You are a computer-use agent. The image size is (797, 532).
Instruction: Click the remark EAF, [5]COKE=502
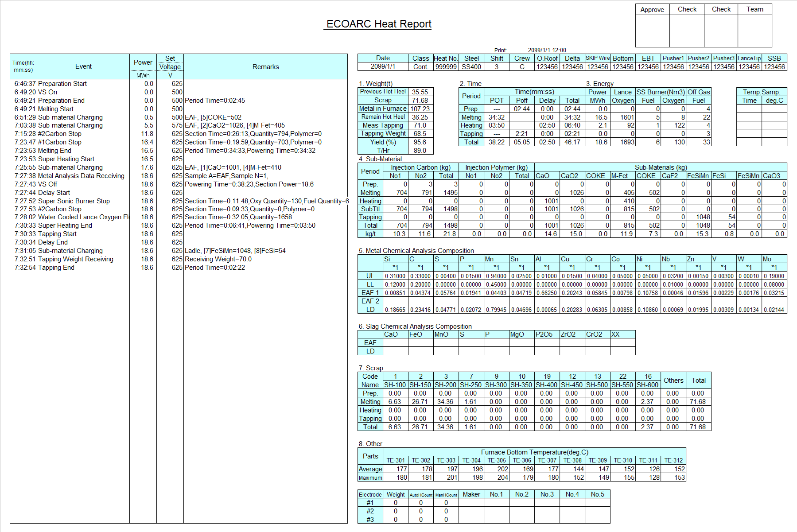click(x=213, y=117)
